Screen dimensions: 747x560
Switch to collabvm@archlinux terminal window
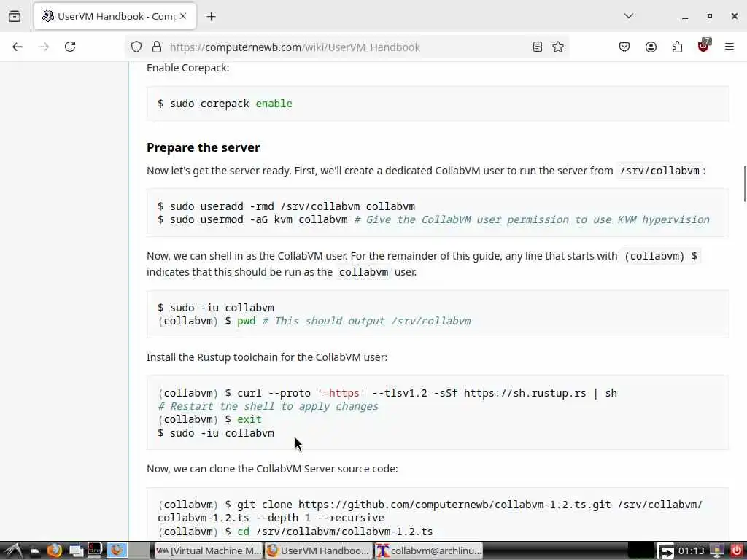pyautogui.click(x=428, y=551)
